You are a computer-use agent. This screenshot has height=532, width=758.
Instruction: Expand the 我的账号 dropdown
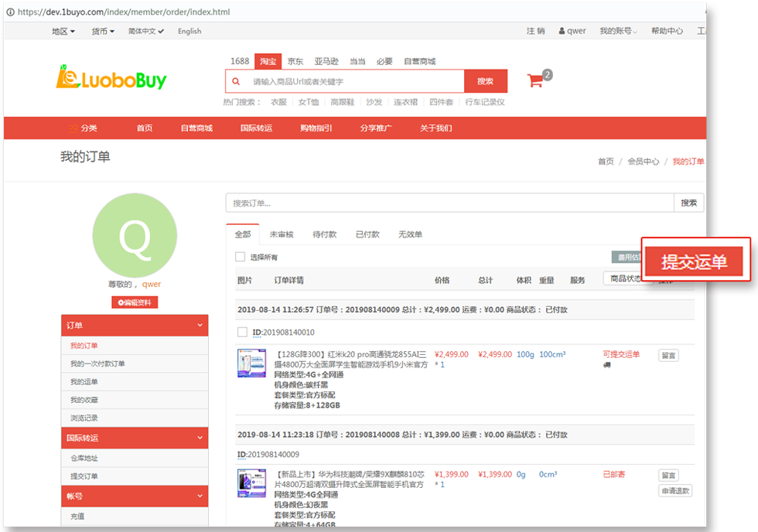click(618, 31)
